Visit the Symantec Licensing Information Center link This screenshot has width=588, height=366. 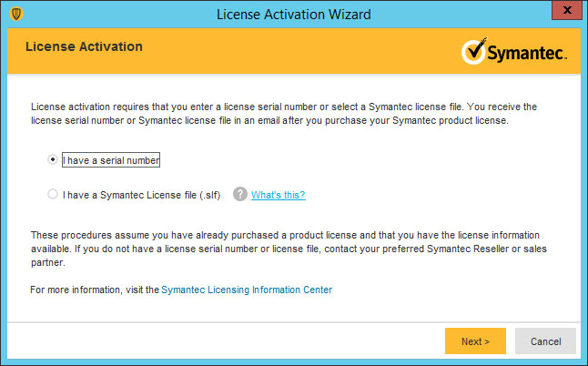coord(247,290)
